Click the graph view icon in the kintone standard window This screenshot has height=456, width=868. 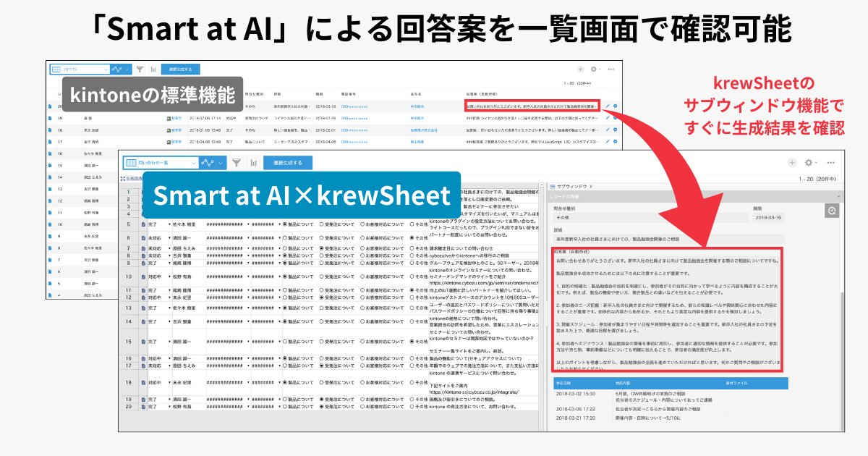tap(116, 69)
